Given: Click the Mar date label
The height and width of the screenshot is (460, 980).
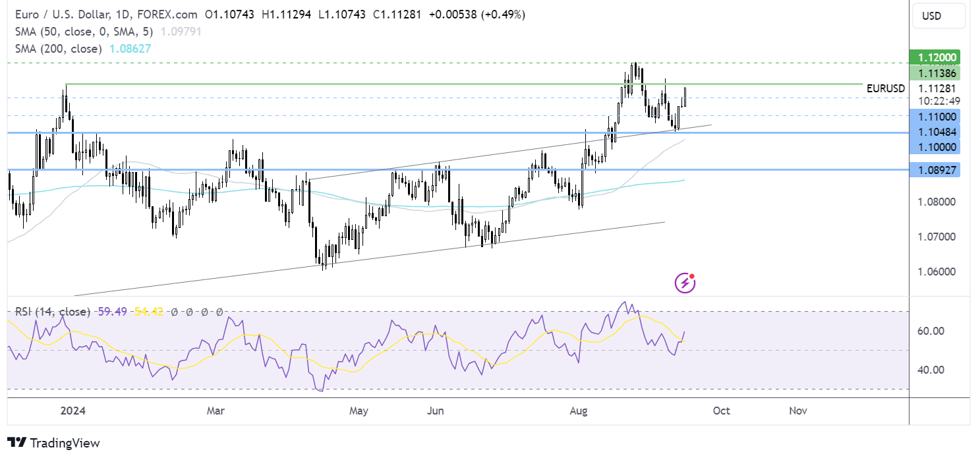Looking at the screenshot, I should [x=216, y=411].
